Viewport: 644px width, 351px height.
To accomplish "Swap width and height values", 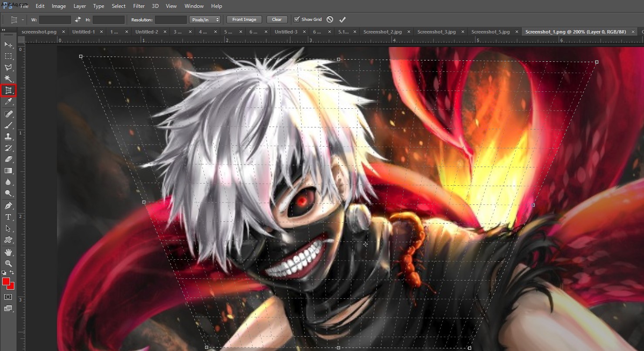I will [78, 20].
